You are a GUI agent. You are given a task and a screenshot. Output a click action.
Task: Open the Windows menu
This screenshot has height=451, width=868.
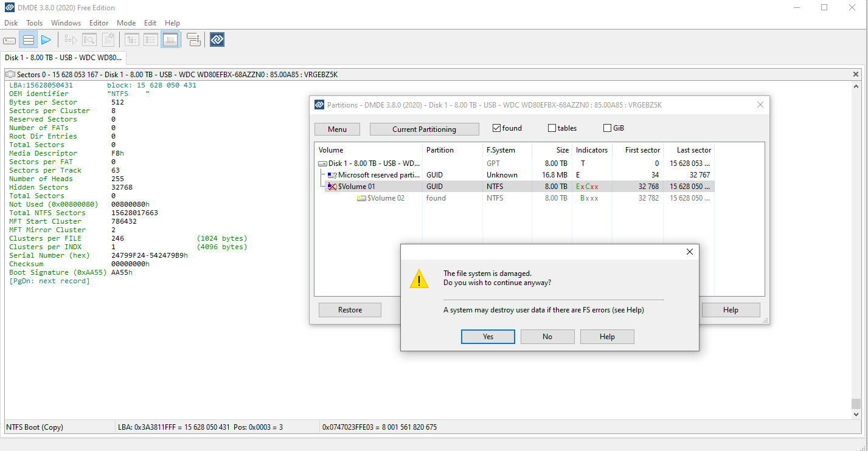(66, 23)
